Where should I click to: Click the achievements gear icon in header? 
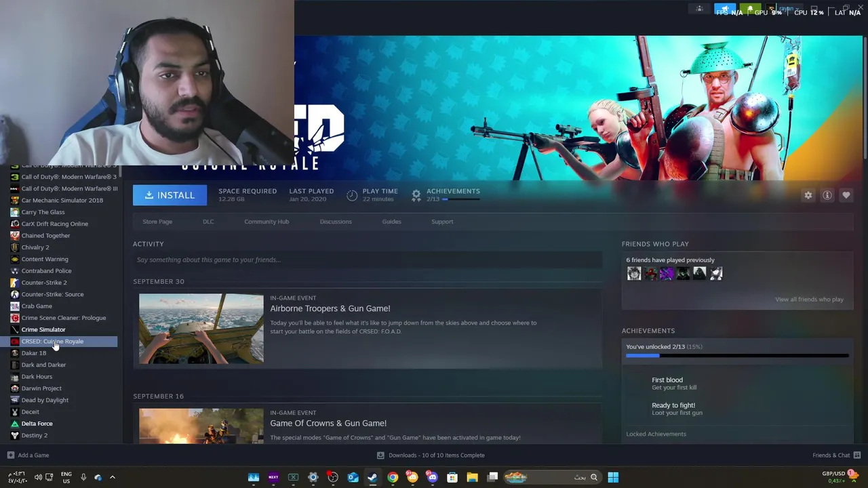point(416,195)
